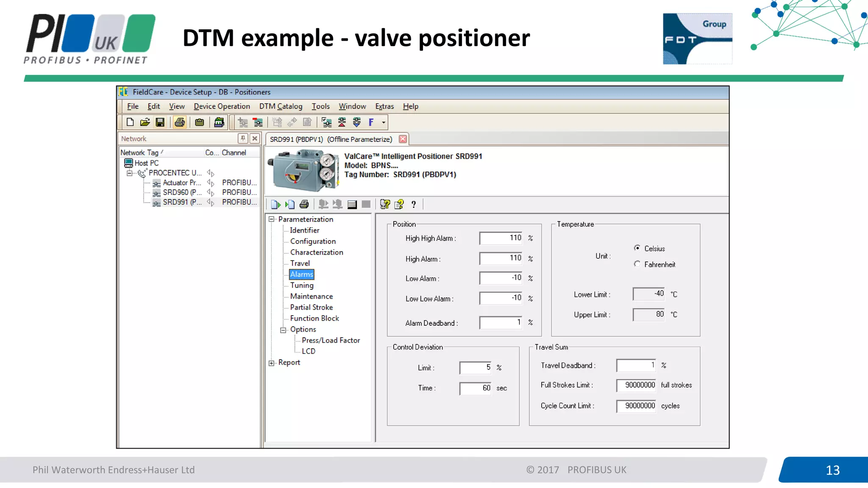
Task: Select the Celsius temperature unit
Action: tap(637, 248)
